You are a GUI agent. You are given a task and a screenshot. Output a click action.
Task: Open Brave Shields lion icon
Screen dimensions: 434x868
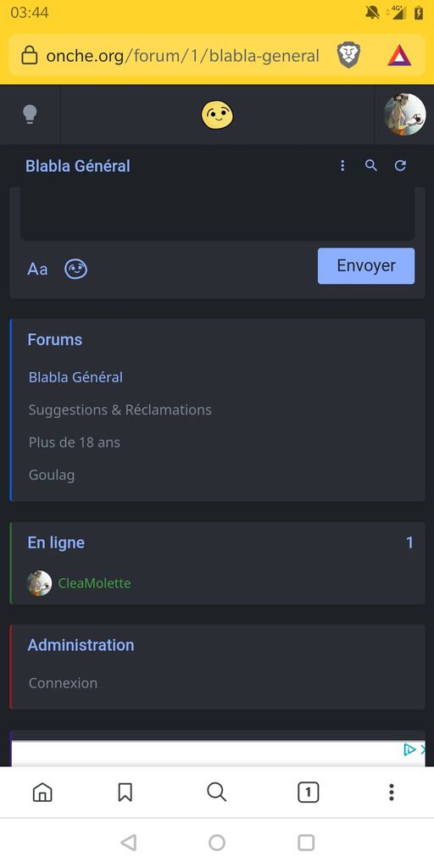[x=348, y=55]
